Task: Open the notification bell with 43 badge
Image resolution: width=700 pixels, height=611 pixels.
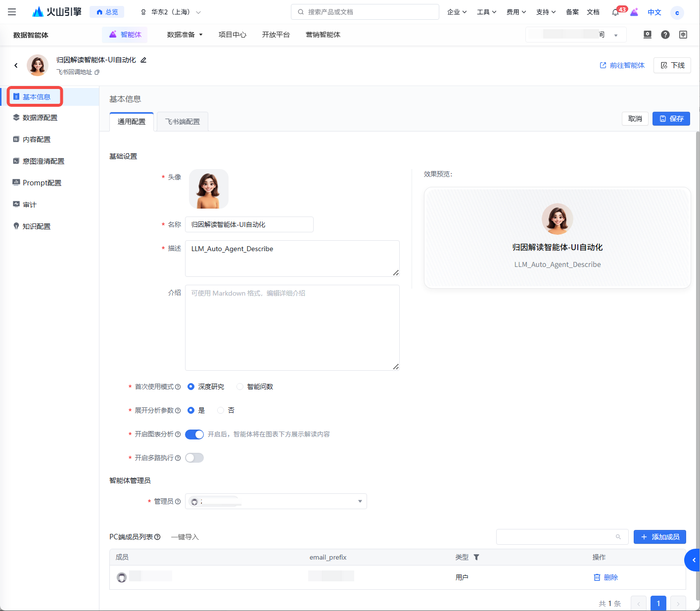Action: pos(615,12)
